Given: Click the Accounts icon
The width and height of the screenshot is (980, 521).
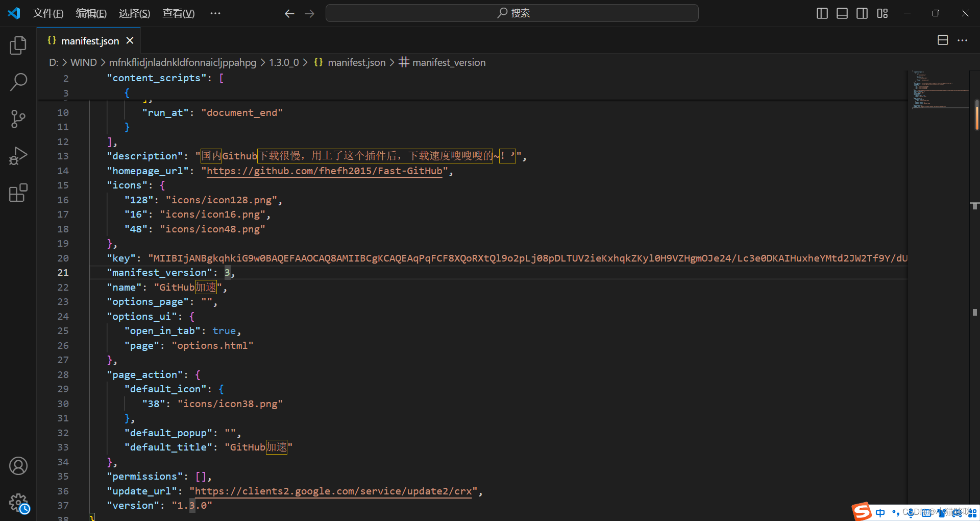Looking at the screenshot, I should tap(18, 465).
